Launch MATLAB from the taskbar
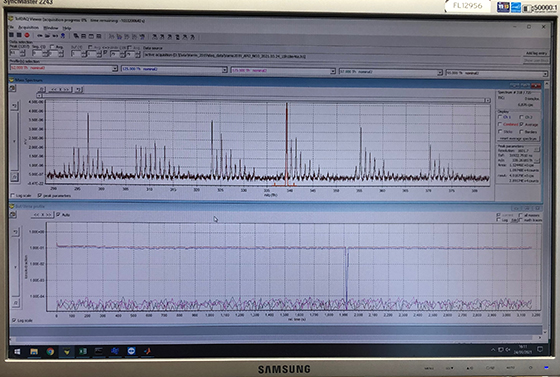 pyautogui.click(x=147, y=351)
